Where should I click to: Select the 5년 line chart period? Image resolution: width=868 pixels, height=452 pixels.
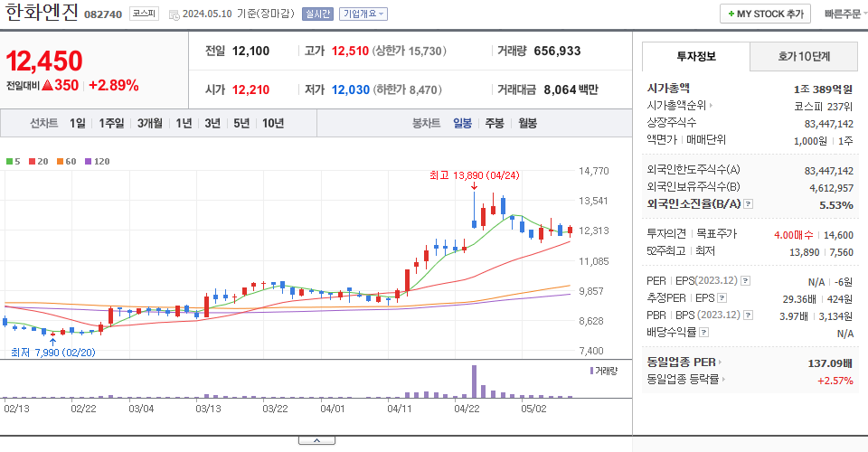coord(241,123)
